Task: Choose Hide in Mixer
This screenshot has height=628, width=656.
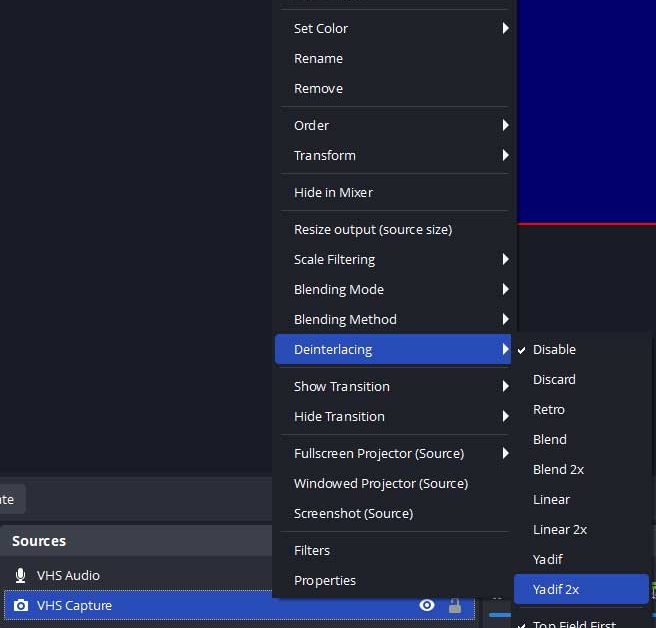Action: click(x=333, y=192)
